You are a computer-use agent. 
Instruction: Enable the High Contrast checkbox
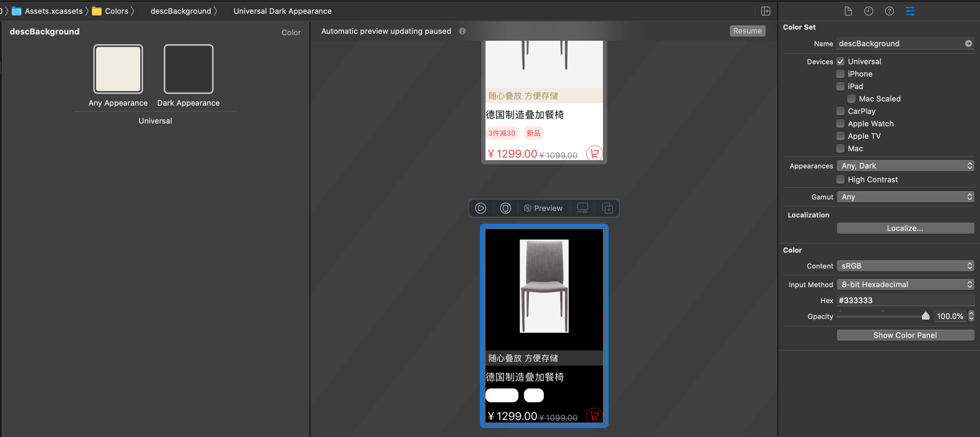(840, 179)
